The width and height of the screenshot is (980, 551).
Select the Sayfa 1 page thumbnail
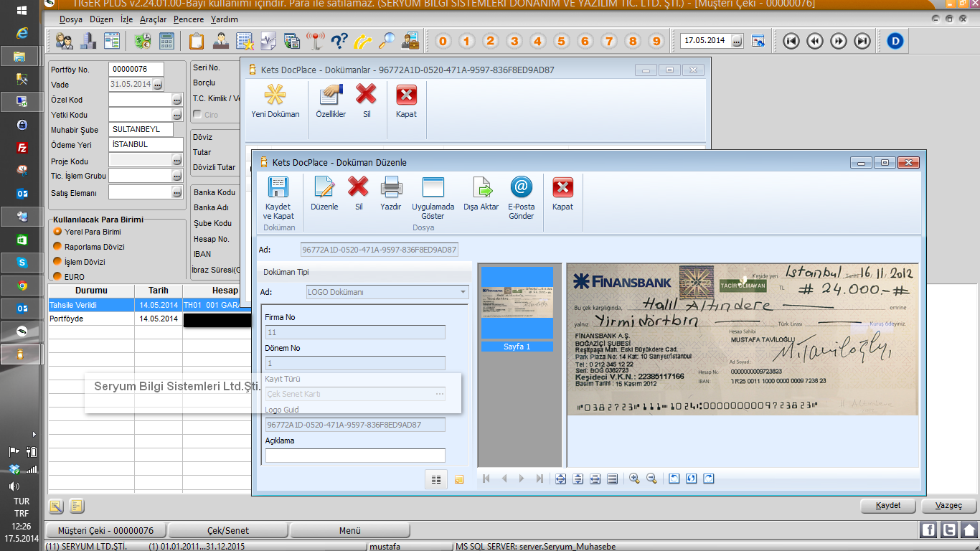[517, 309]
